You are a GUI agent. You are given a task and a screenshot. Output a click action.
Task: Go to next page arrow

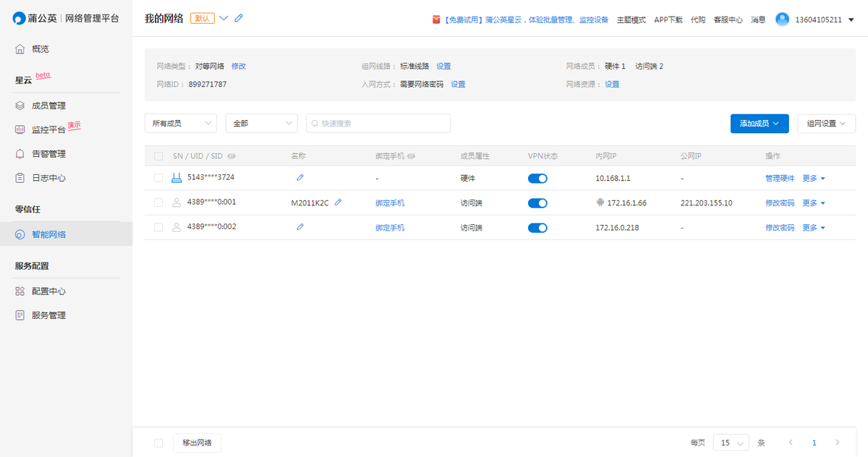click(x=838, y=442)
